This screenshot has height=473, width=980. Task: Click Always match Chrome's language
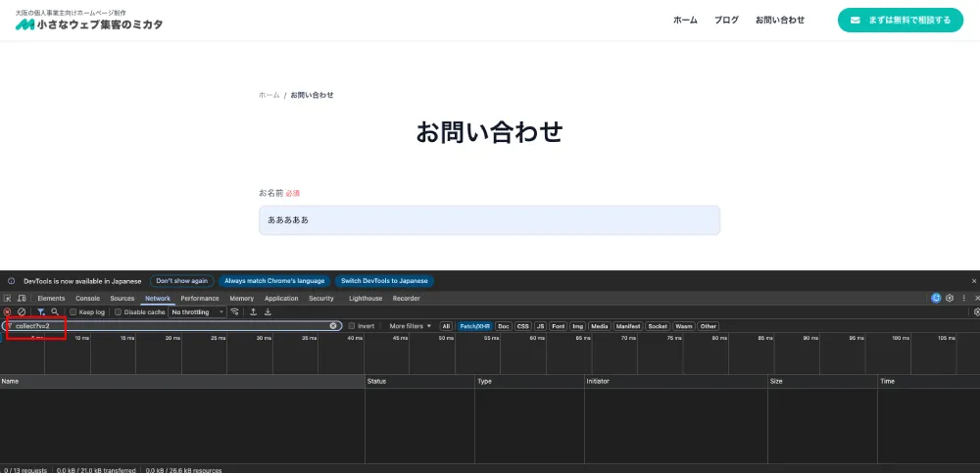pos(274,281)
